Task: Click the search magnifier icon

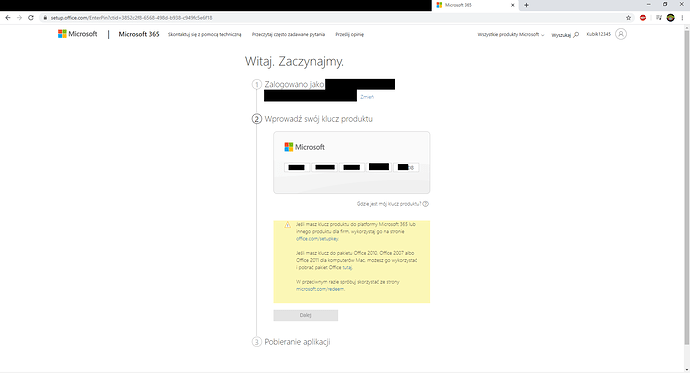Action: [576, 34]
